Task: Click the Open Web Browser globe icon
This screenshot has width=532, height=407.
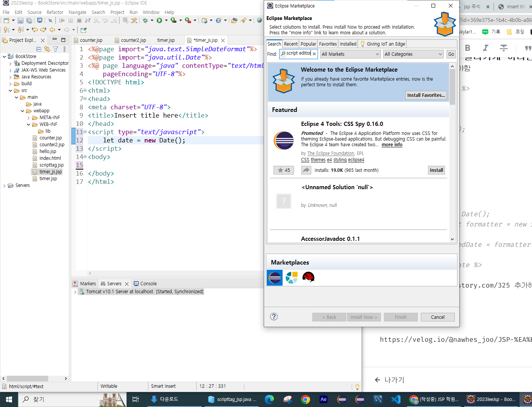Action: pos(259,20)
